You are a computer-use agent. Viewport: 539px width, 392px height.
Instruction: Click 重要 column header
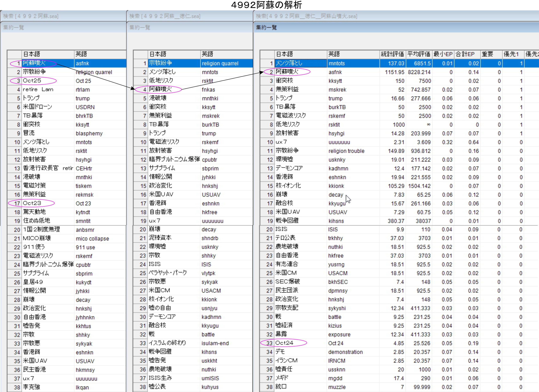(487, 54)
